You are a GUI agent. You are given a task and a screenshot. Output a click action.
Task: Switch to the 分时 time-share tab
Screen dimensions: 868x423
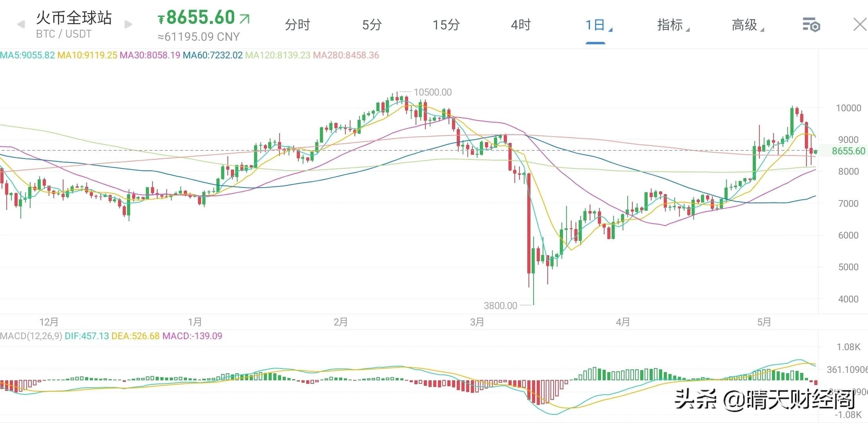pos(297,25)
